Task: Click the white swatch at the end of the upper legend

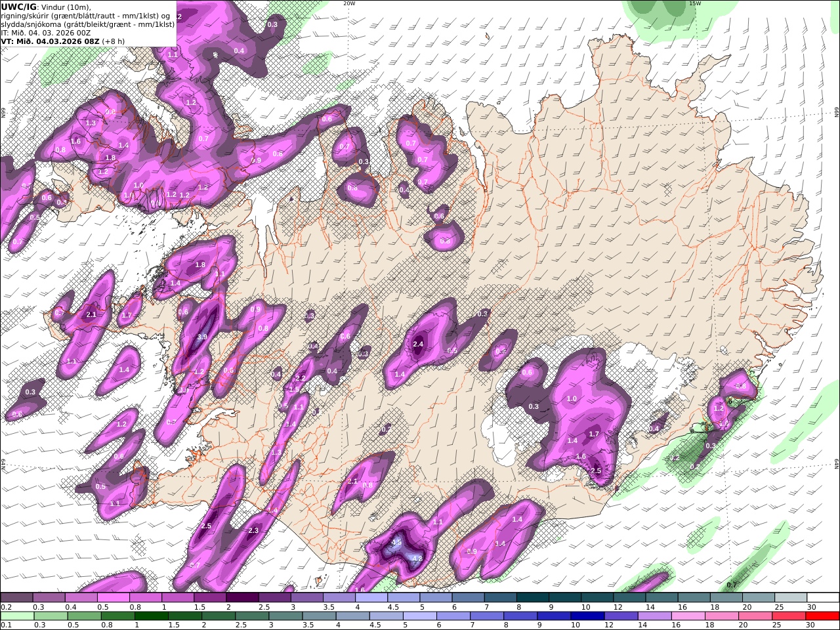Action: [824, 598]
